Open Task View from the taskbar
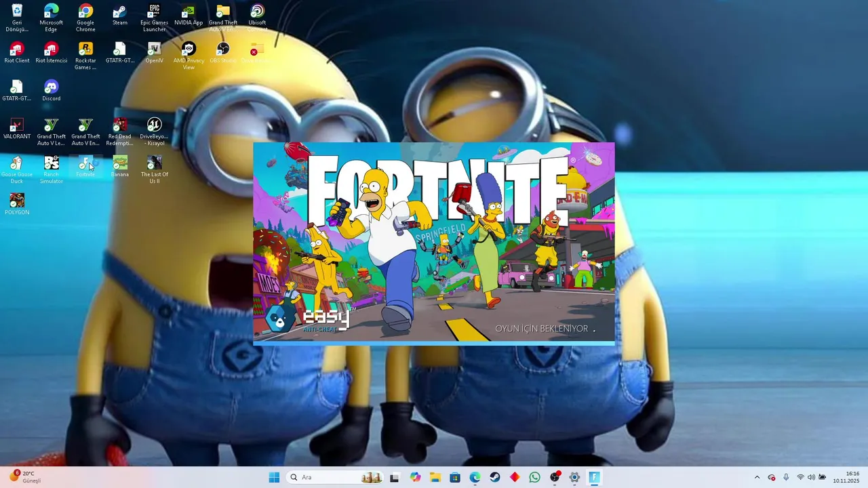The height and width of the screenshot is (488, 868). (x=395, y=477)
